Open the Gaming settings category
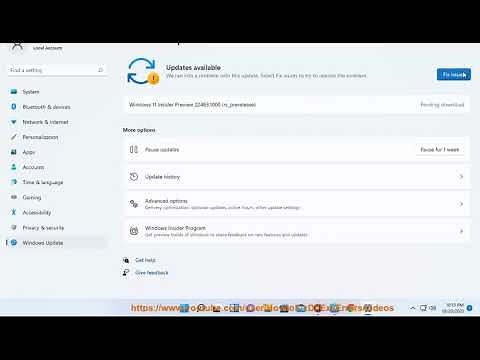Screen dimensions: 480x360 coord(32,197)
